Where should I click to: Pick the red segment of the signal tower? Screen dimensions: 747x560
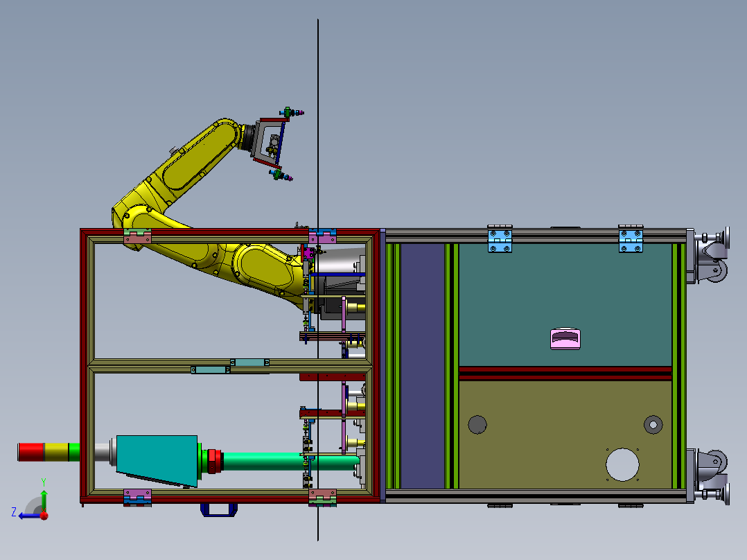coord(31,452)
